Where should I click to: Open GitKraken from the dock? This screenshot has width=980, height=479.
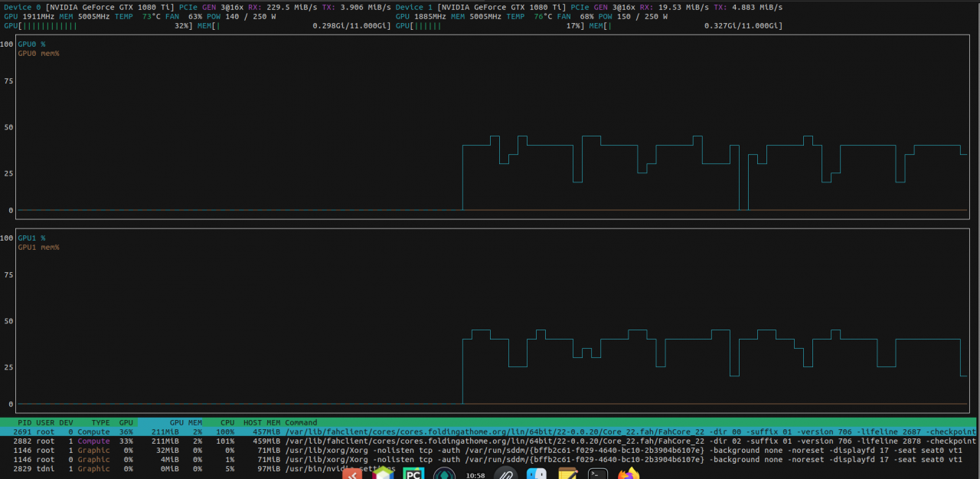[x=444, y=474]
